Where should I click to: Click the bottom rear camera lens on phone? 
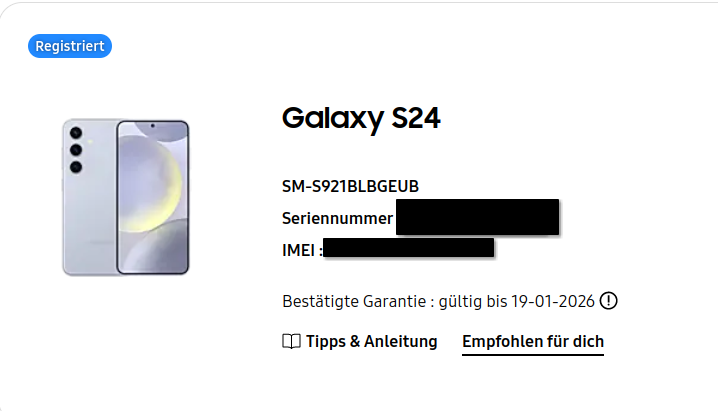(x=76, y=167)
